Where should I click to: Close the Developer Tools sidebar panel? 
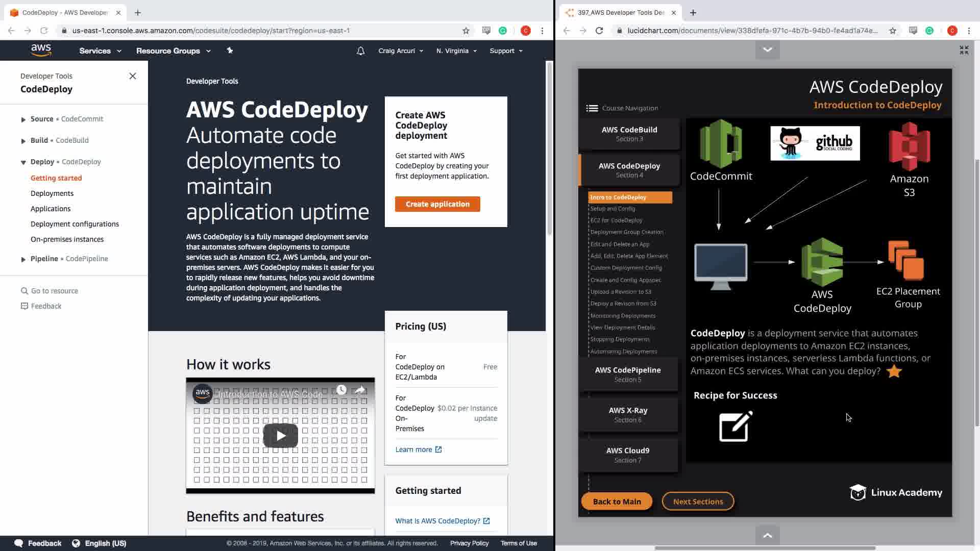point(133,76)
